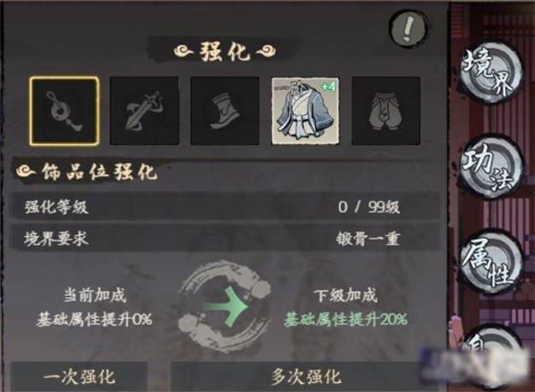Click the green upgrade arrow emblem
The width and height of the screenshot is (535, 392).
(x=226, y=306)
